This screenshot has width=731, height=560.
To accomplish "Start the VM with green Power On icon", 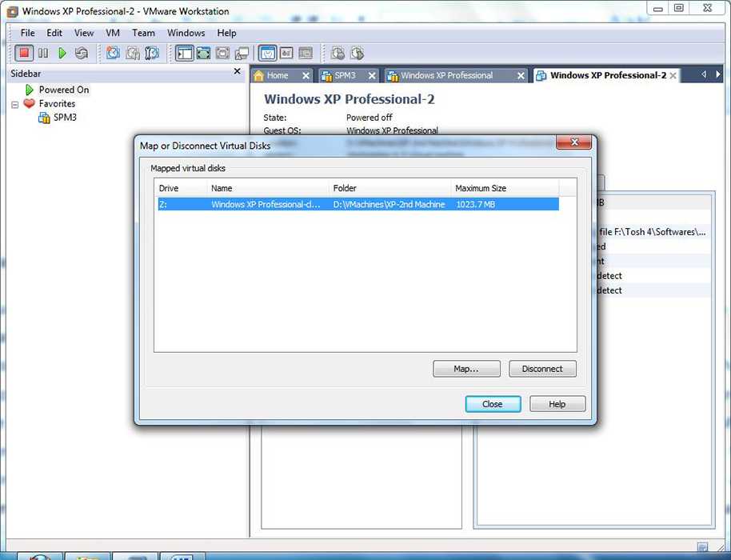I will [x=62, y=54].
